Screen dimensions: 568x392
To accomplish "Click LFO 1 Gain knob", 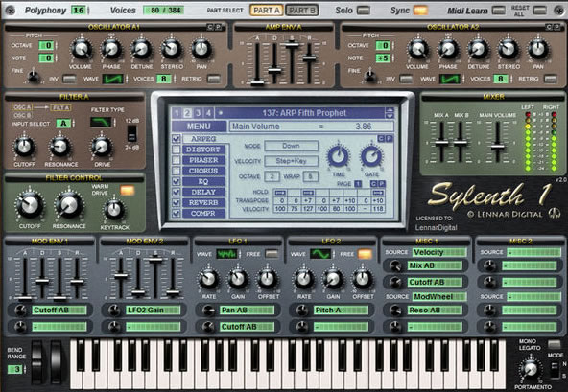I will 238,279.
